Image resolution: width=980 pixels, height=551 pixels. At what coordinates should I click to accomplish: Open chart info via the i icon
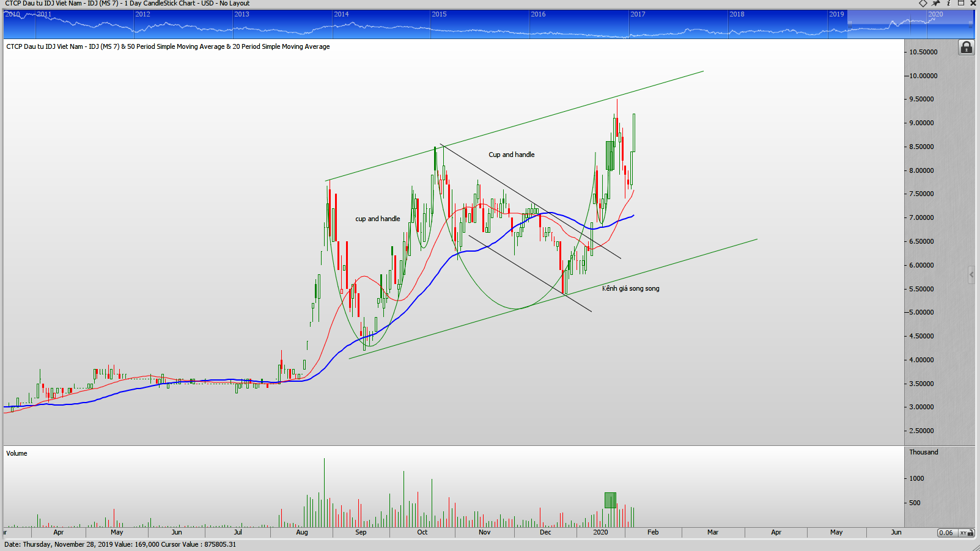point(949,4)
